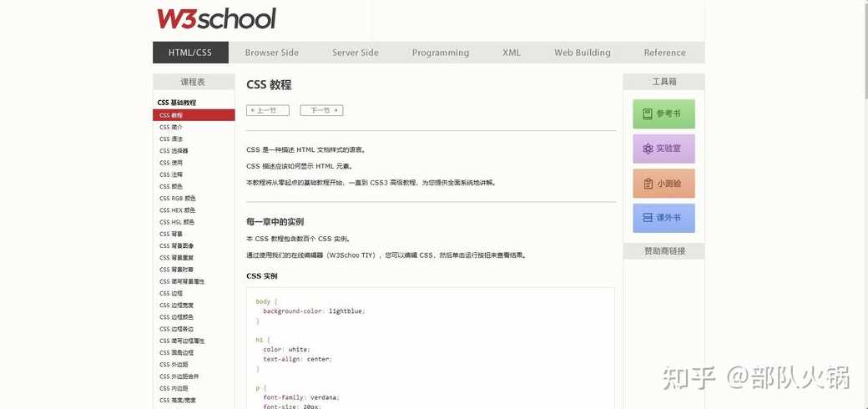The height and width of the screenshot is (409, 868).
Task: Open CSS 简写背景属性 lesson
Action: click(x=182, y=281)
